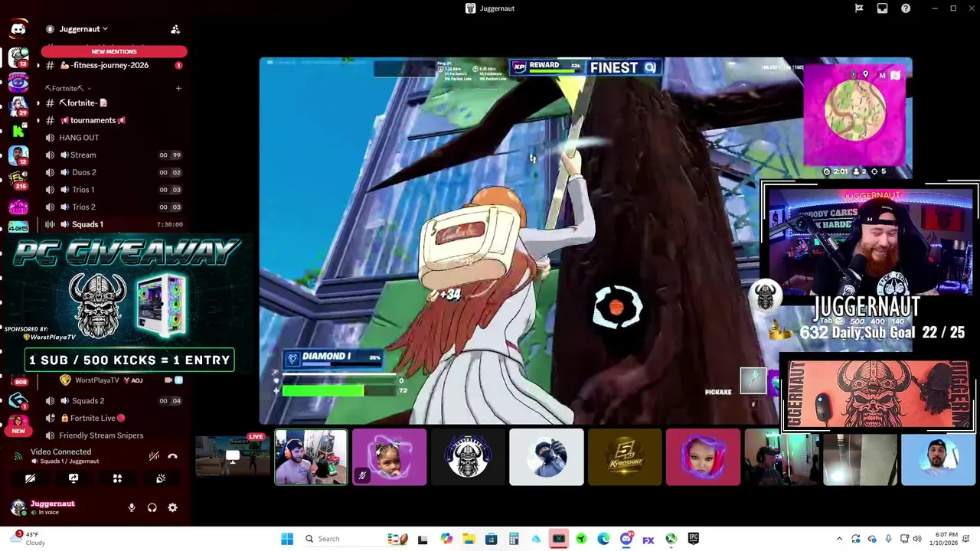Open the tournaments text channel
The width and height of the screenshot is (980, 551).
(x=113, y=120)
